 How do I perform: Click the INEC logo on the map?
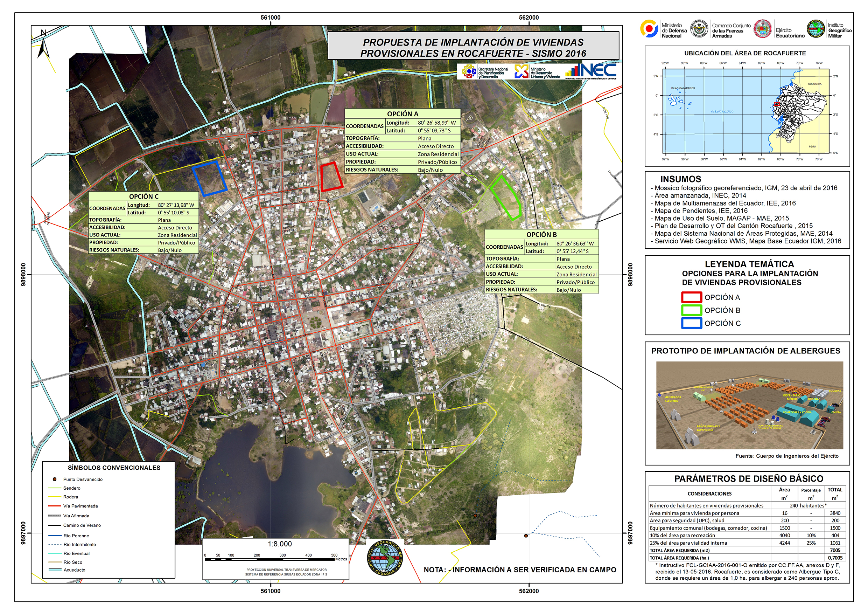click(x=591, y=71)
